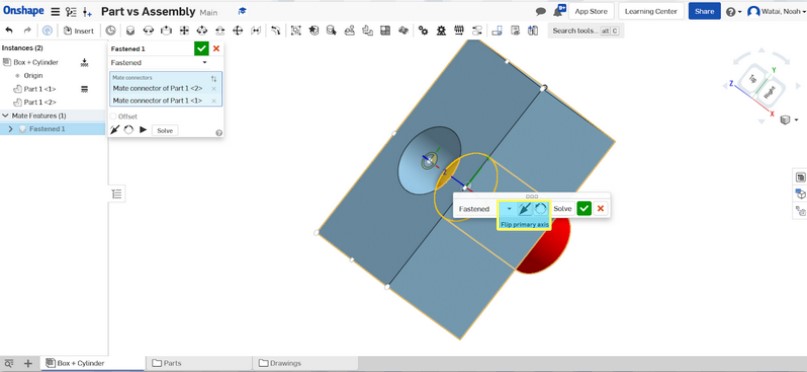The image size is (807, 372).
Task: Click the blue Share button
Action: (x=704, y=11)
